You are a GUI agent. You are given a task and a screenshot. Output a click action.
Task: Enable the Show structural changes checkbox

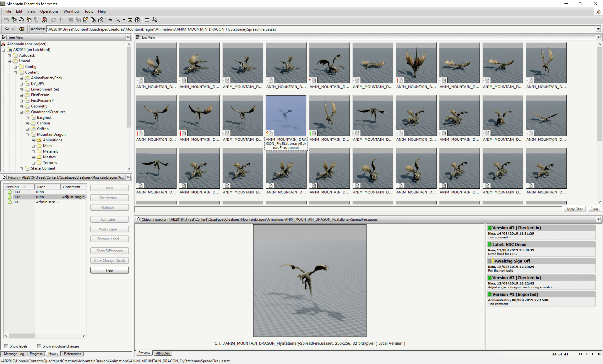pyautogui.click(x=39, y=346)
